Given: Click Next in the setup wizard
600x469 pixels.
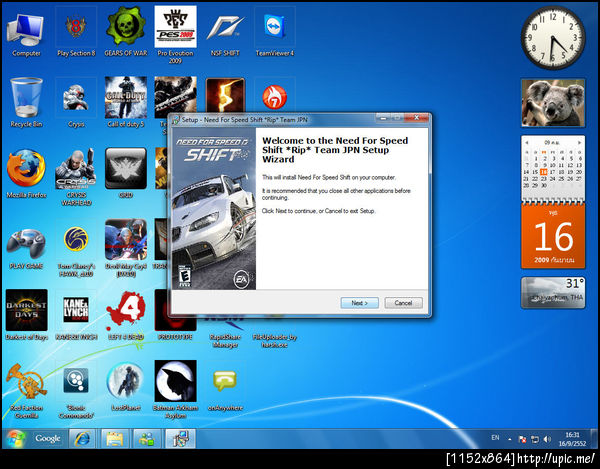Looking at the screenshot, I should (x=359, y=303).
